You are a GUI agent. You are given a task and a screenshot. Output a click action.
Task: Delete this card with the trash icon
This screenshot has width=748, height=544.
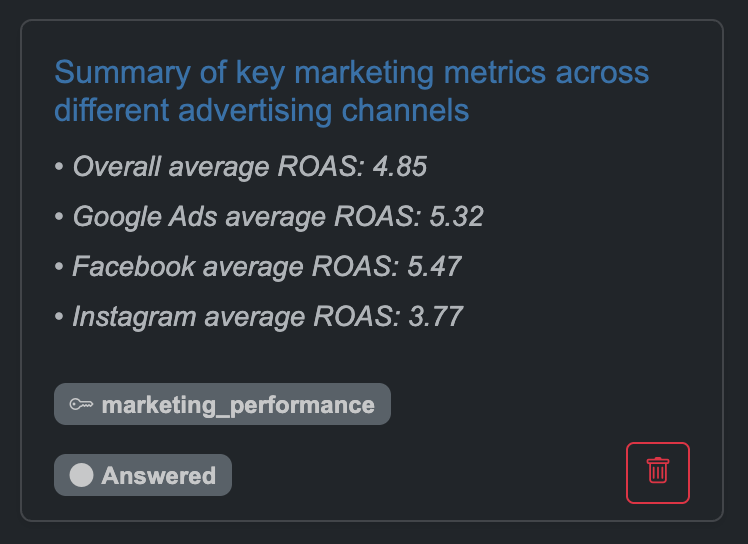(658, 472)
